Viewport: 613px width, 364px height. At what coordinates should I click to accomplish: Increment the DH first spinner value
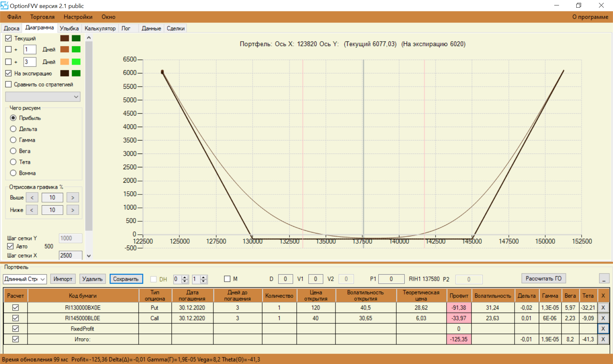(x=185, y=277)
